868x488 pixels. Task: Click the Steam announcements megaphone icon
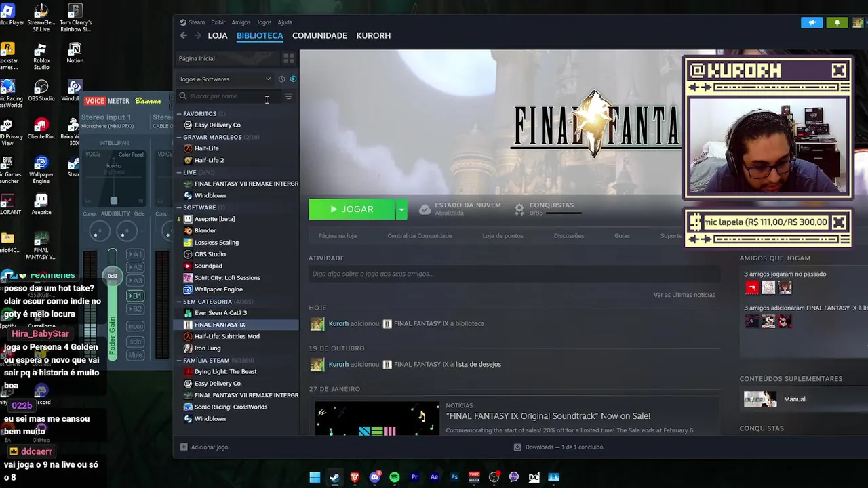[x=812, y=22]
